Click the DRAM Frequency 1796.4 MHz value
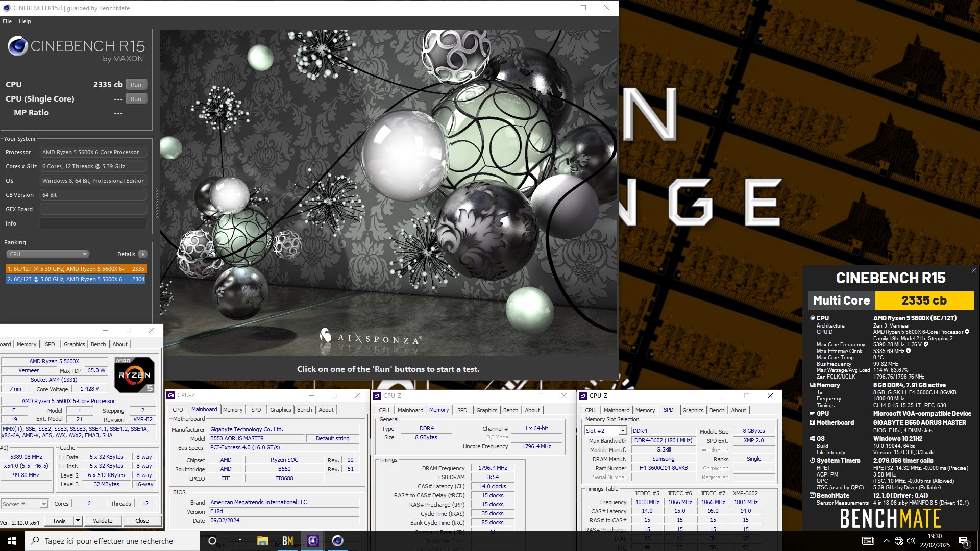This screenshot has width=980, height=551. [x=493, y=468]
